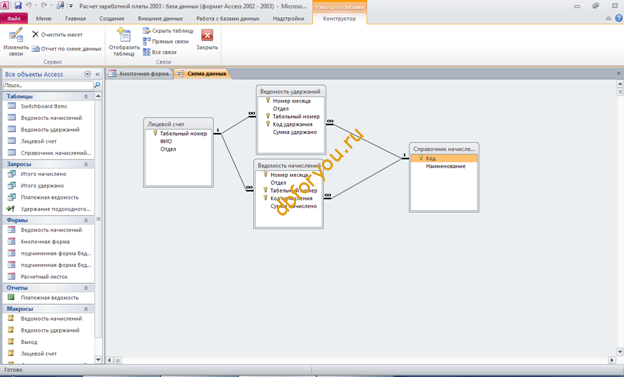Switch to the Главная ribbon tab
Image resolution: width=624 pixels, height=377 pixels.
point(75,18)
